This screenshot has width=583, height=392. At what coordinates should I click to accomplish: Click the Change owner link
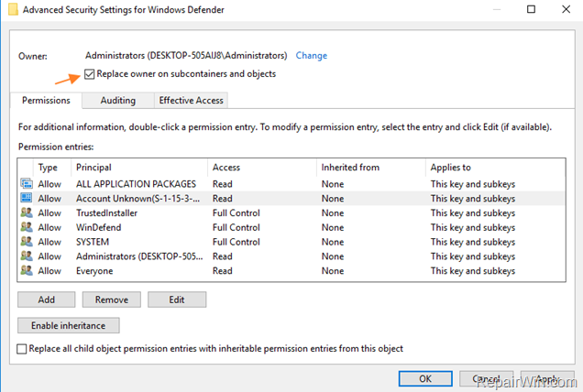tap(311, 56)
